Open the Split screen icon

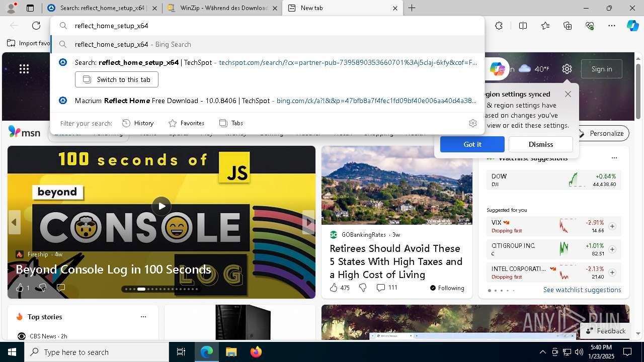coord(523,26)
